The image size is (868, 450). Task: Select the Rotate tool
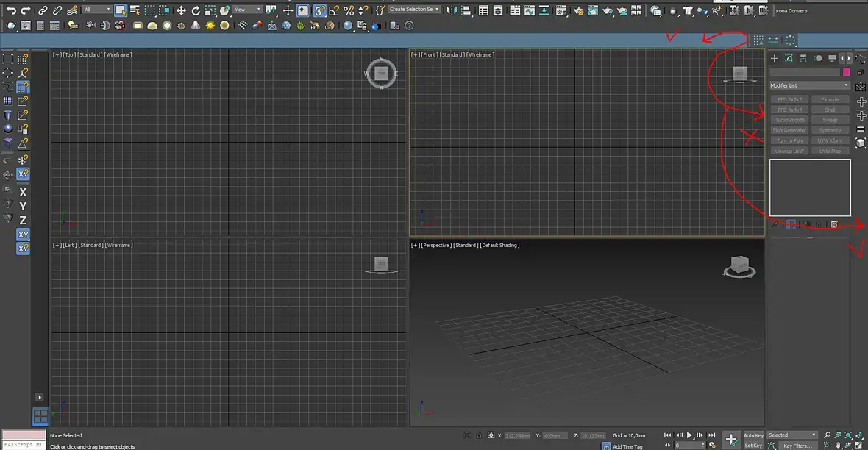tap(196, 10)
